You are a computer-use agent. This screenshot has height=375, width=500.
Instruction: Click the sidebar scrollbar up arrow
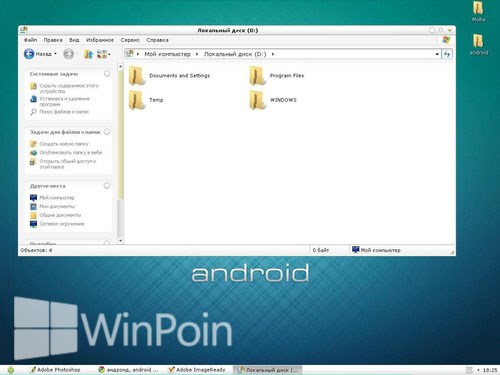tap(121, 67)
